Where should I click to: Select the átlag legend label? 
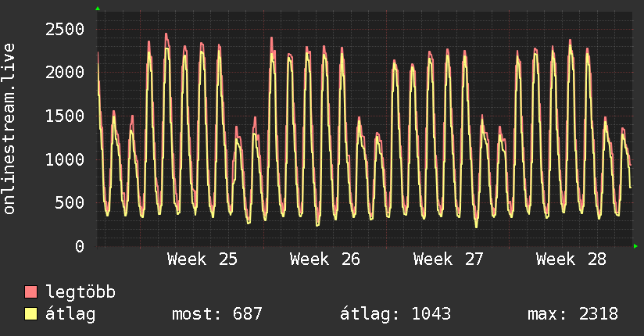70,314
